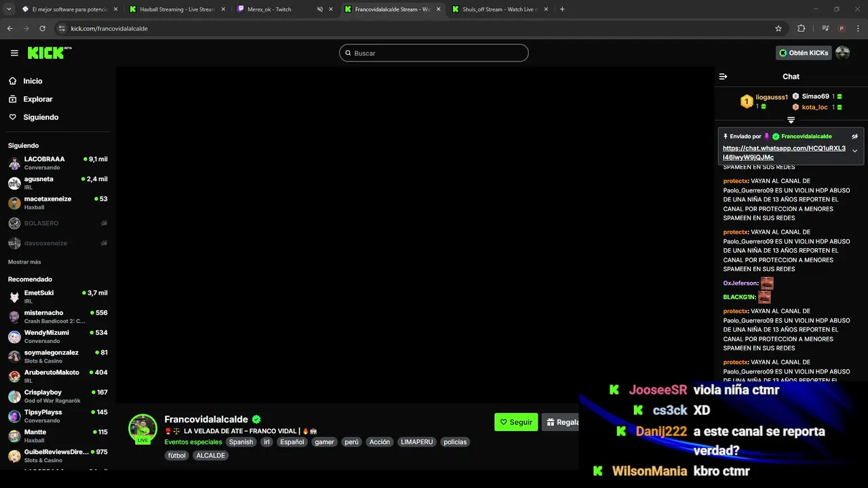Select the policias tag
This screenshot has width=868, height=488.
coord(455,442)
